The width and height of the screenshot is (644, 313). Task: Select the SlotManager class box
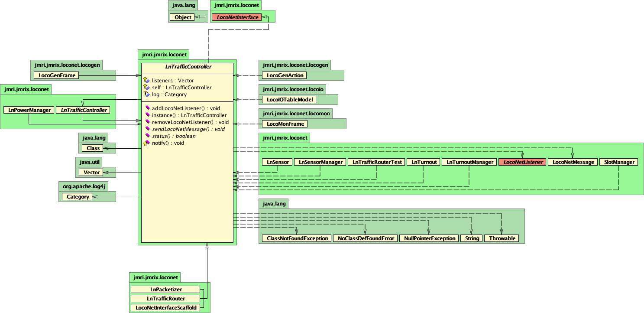[618, 162]
